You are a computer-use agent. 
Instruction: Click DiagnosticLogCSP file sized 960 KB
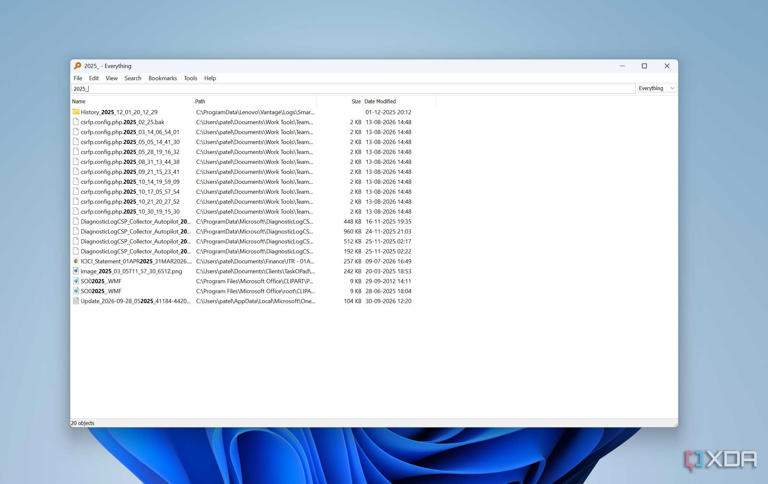coord(136,231)
